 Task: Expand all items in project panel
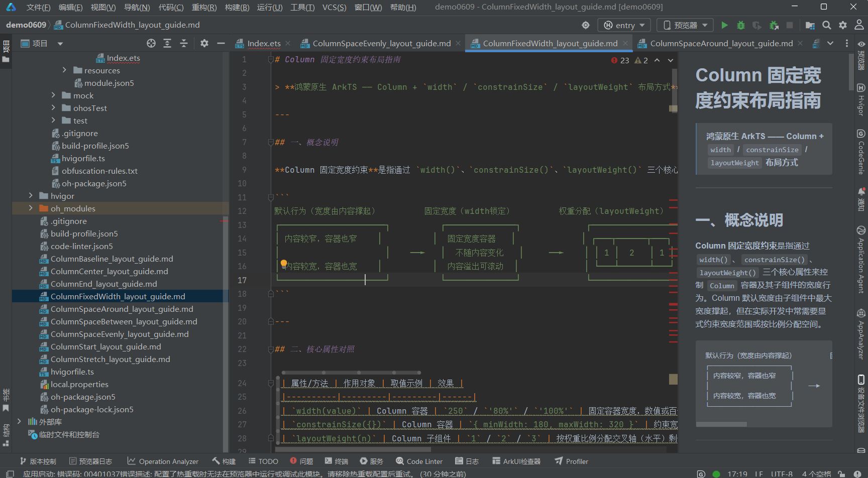click(167, 44)
